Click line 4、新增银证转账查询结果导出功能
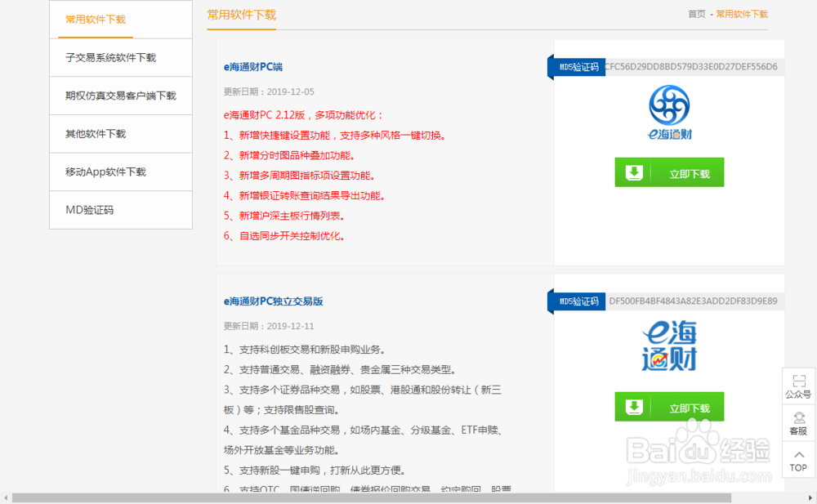This screenshot has width=817, height=504. click(304, 196)
